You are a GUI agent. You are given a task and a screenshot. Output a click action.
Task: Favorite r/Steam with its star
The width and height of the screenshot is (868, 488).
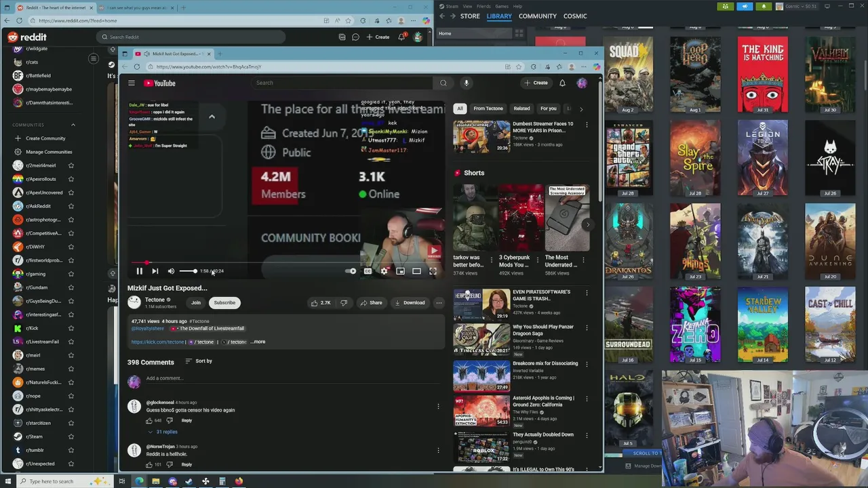point(71,436)
